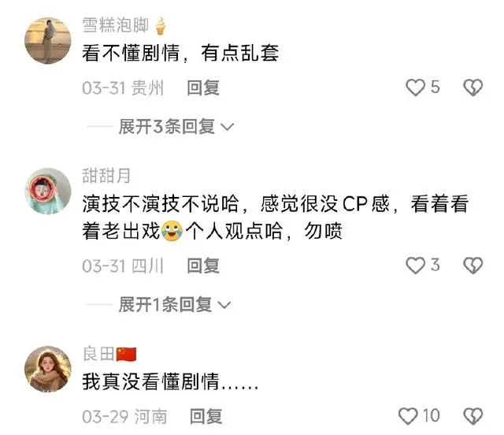Reply to 雪糕泡脚 via 回复 from 贵州

pyautogui.click(x=203, y=87)
